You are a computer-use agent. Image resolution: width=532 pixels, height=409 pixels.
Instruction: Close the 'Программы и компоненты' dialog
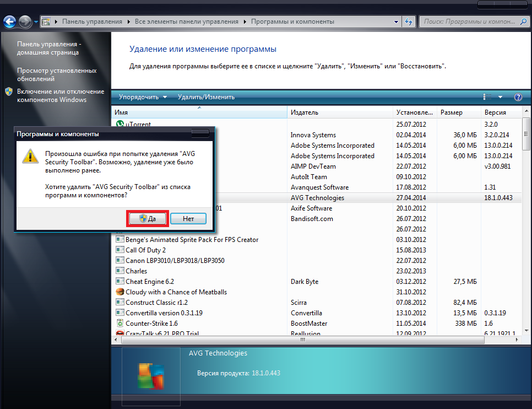point(200,133)
